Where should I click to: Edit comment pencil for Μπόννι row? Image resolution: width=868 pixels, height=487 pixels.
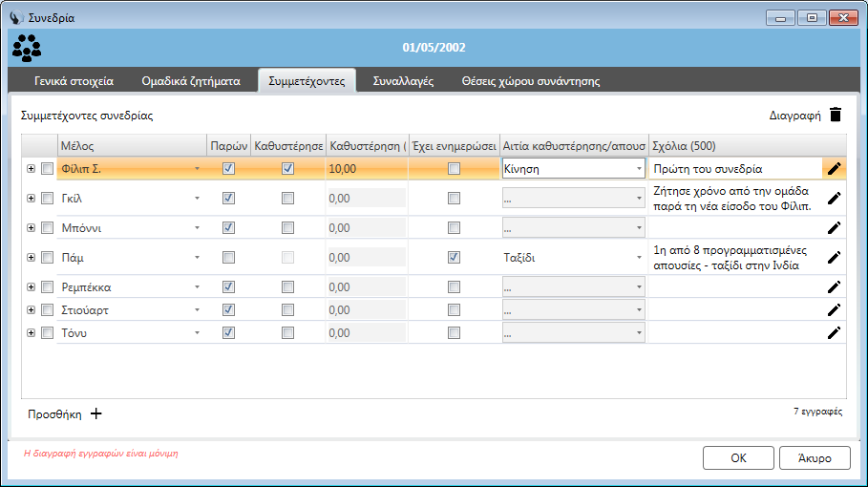[x=835, y=227]
